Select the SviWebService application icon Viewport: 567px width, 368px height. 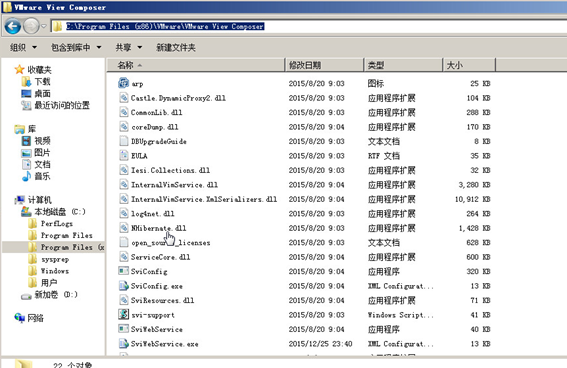click(123, 329)
